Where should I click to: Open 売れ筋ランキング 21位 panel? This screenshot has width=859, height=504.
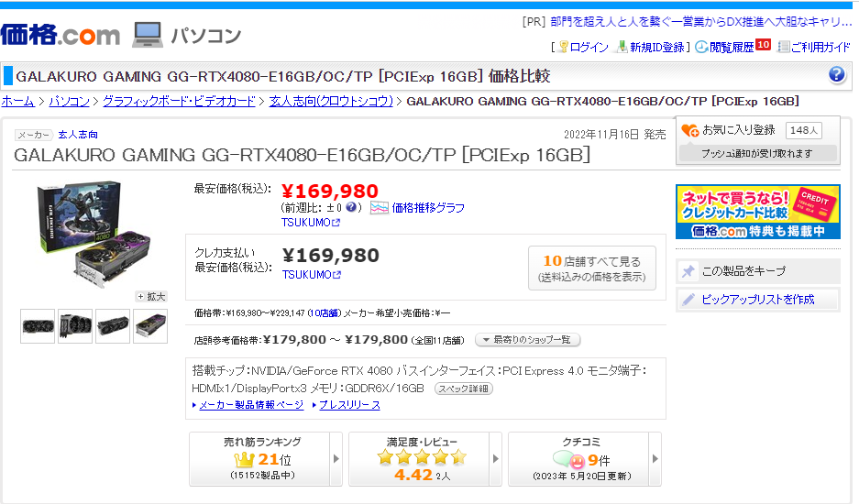(259, 459)
